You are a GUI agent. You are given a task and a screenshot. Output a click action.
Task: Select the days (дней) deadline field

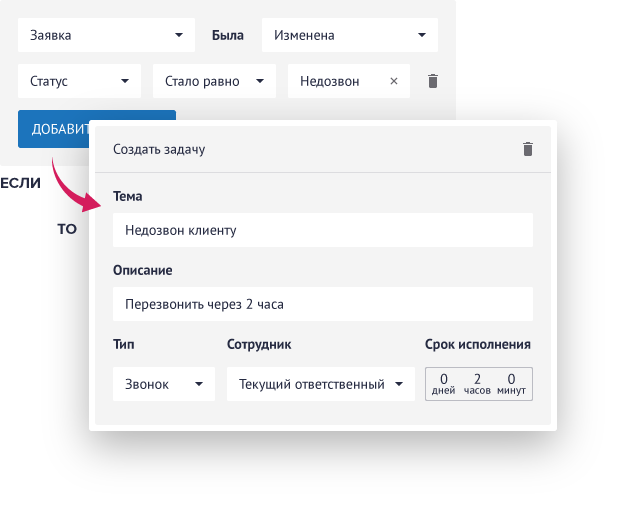pyautogui.click(x=443, y=384)
